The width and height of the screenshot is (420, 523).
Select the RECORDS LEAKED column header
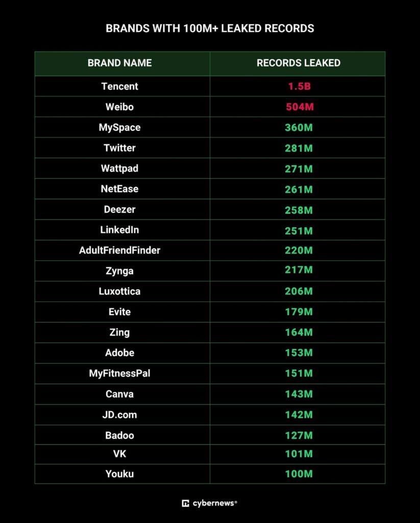299,63
